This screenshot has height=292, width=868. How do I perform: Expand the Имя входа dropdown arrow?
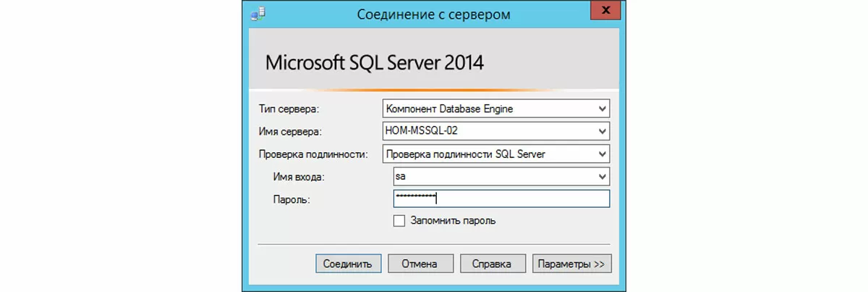[602, 176]
